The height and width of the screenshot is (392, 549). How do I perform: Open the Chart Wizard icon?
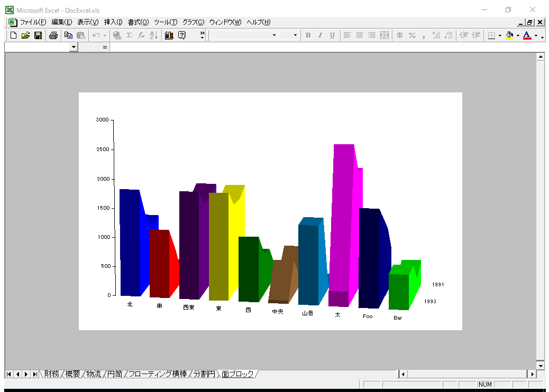[x=169, y=35]
